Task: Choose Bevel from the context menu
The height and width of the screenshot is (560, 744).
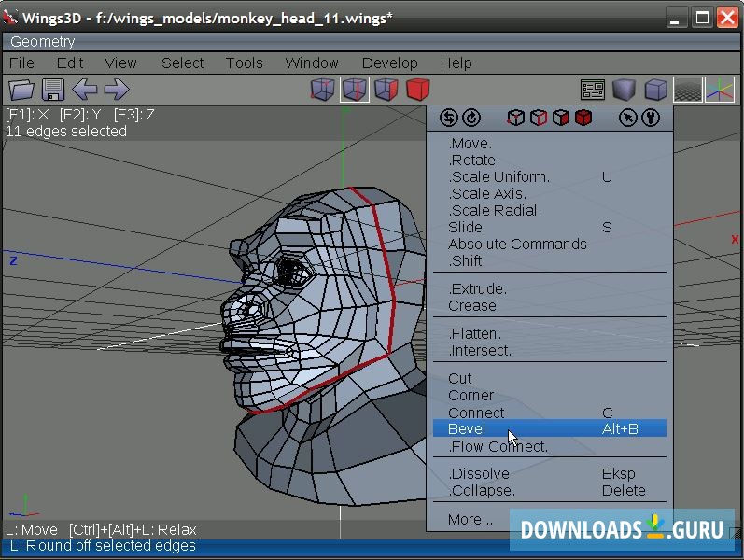Action: pos(467,429)
